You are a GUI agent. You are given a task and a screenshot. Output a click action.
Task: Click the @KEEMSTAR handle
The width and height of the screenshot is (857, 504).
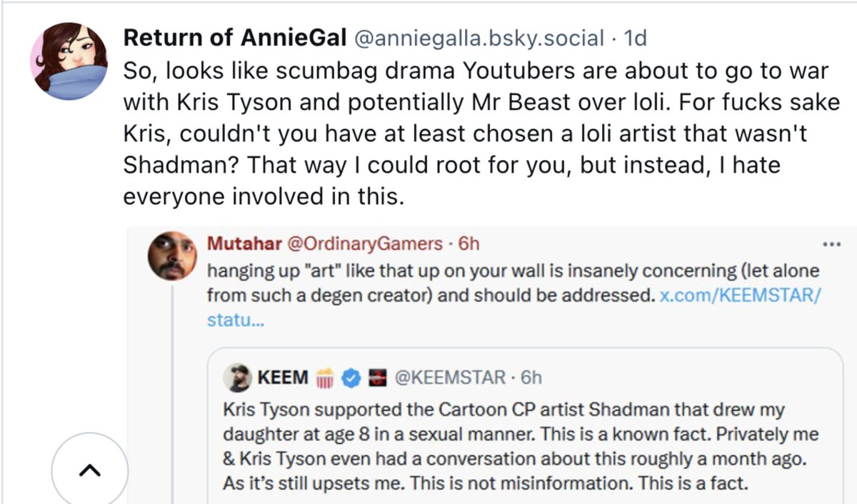pyautogui.click(x=449, y=378)
